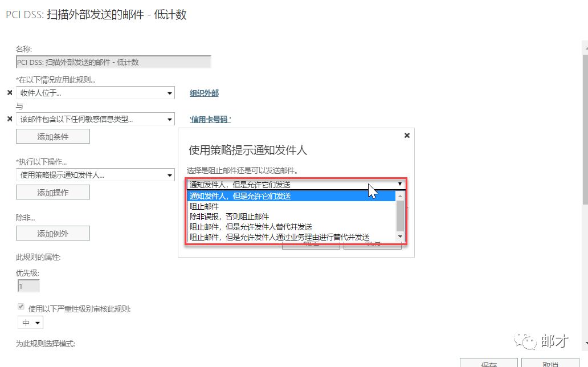The width and height of the screenshot is (588, 367).
Task: Click the rule name input field
Action: (x=113, y=62)
